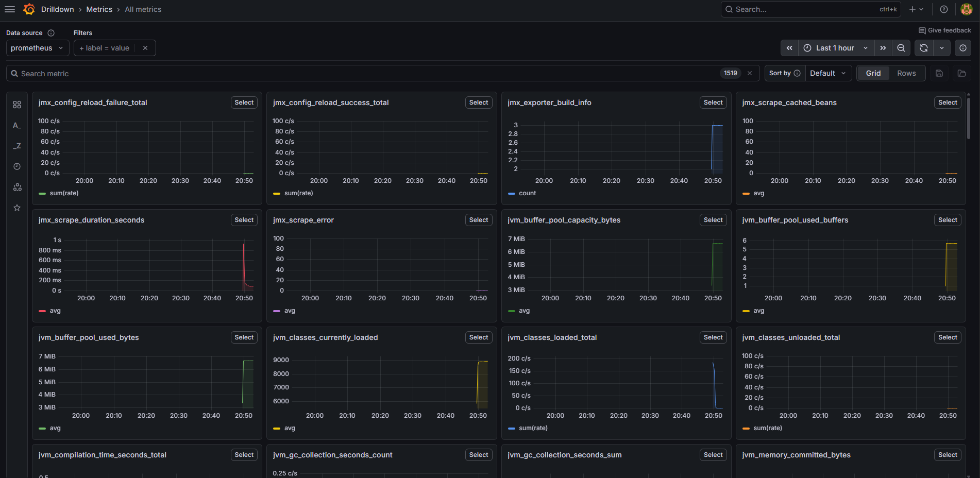Click sidebar group by labels icon
Screen dimensions: 980x478
tap(17, 187)
